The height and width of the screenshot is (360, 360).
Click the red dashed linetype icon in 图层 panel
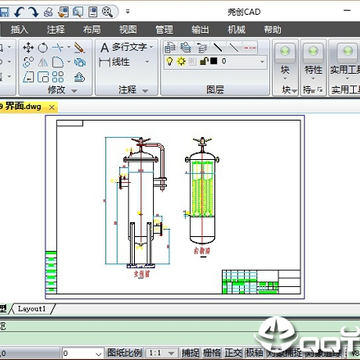click(x=250, y=47)
